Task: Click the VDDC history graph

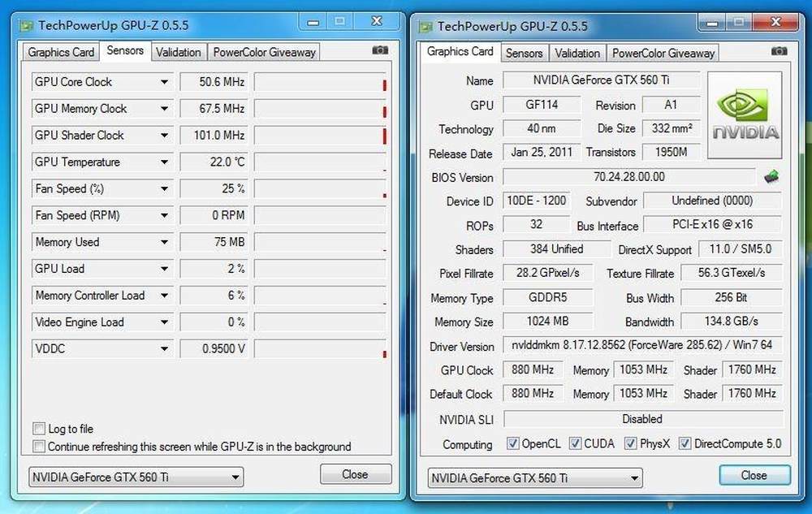Action: click(321, 348)
